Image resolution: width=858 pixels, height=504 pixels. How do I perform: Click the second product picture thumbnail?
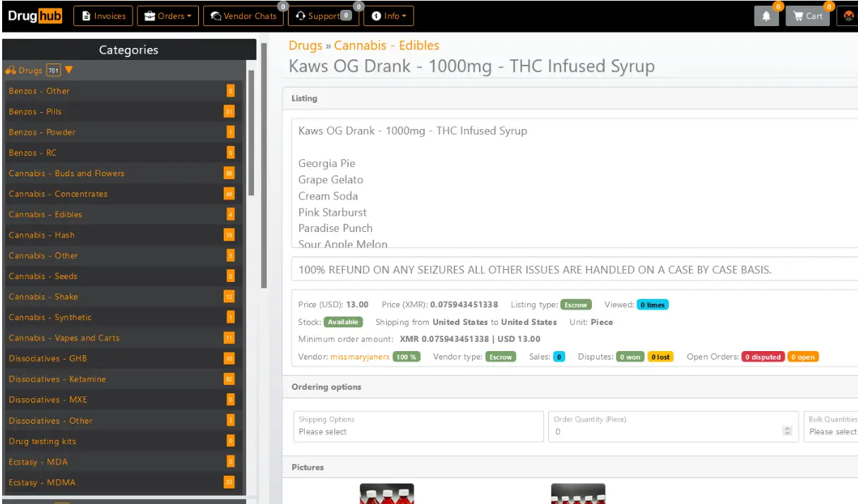point(578,493)
